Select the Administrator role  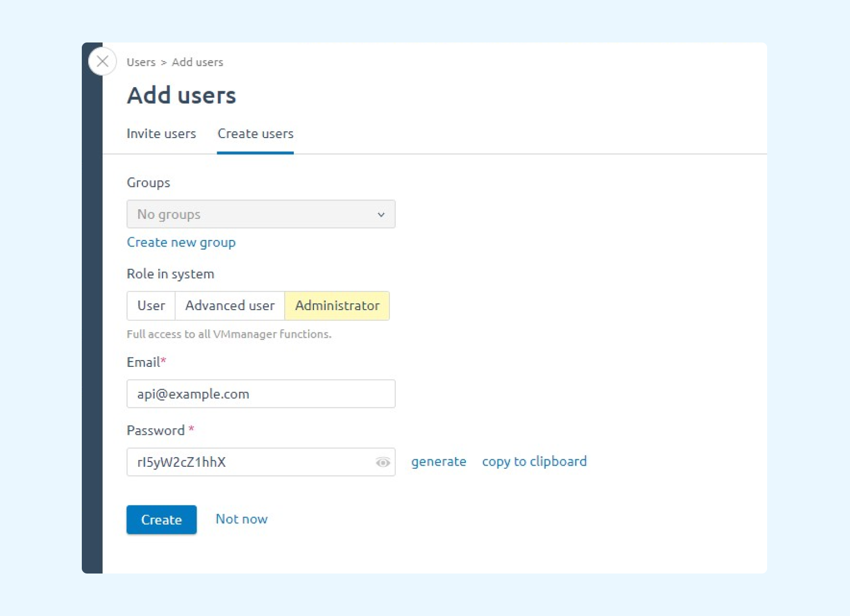pyautogui.click(x=337, y=306)
